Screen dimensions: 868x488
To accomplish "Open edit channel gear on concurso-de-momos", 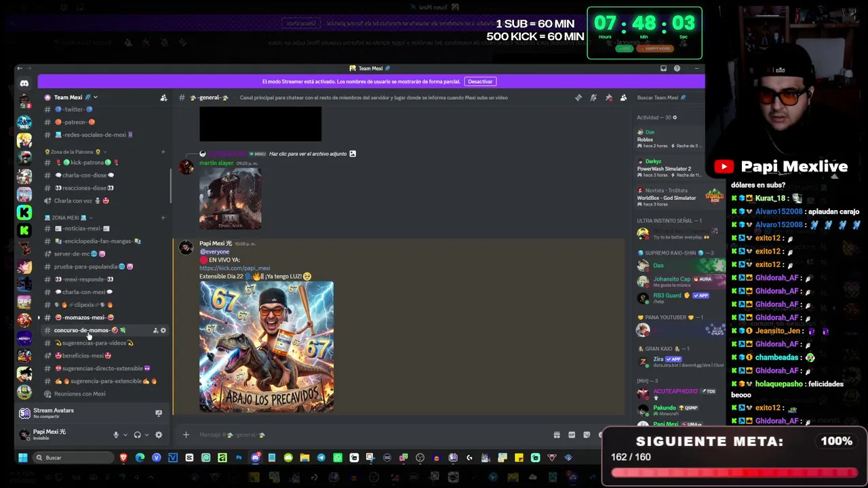I will click(x=163, y=331).
